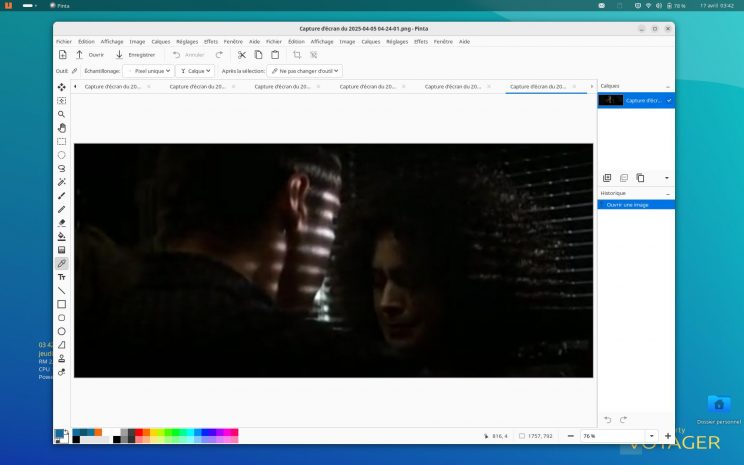Open the Dossier personnel desktop folder
Screen dimensions: 744x465
tap(719, 409)
